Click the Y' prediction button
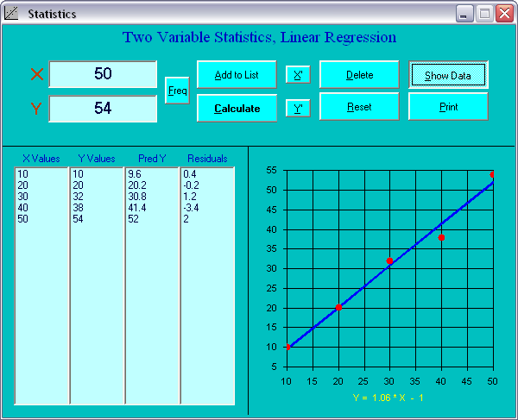Image resolution: width=518 pixels, height=420 pixels. tap(298, 108)
